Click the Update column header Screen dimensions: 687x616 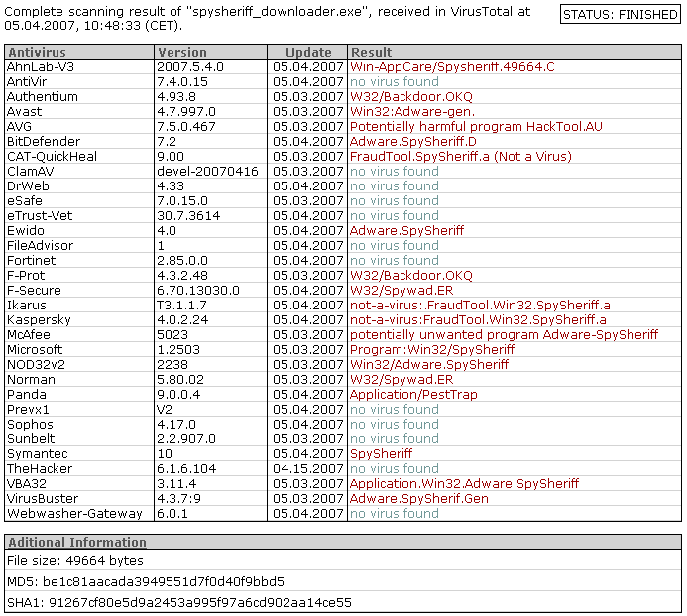pyautogui.click(x=308, y=53)
